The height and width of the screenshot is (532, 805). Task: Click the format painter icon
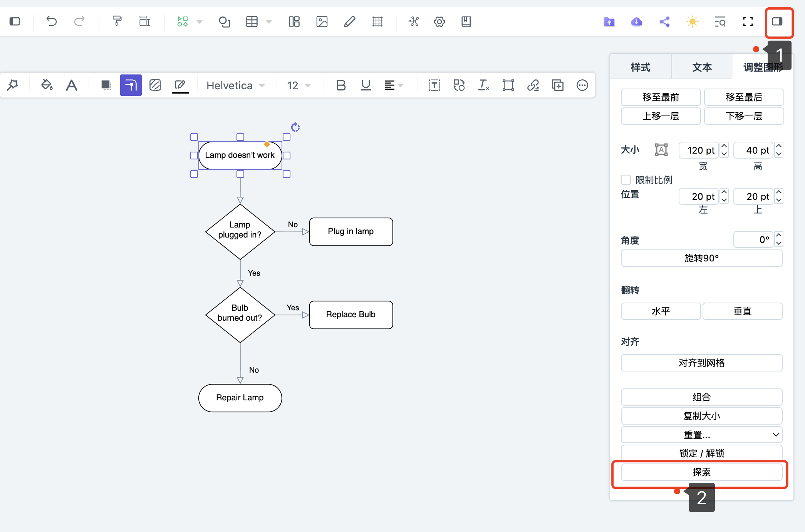[x=117, y=21]
